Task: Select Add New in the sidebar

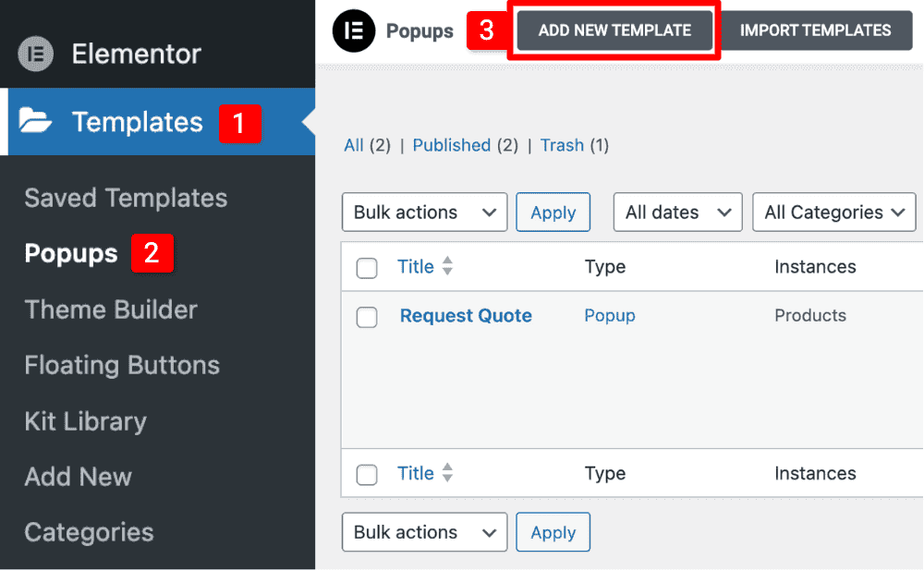Action: [x=78, y=477]
